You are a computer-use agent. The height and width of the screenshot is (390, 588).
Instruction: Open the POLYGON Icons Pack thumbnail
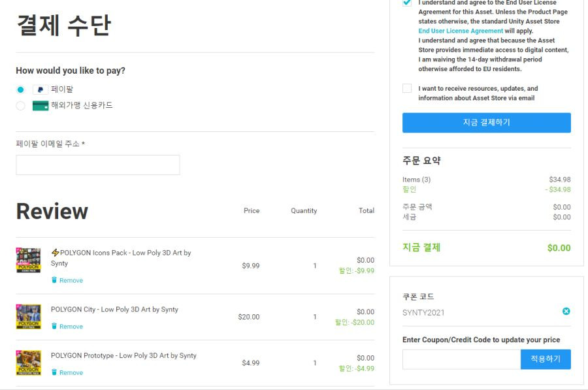[x=29, y=260]
